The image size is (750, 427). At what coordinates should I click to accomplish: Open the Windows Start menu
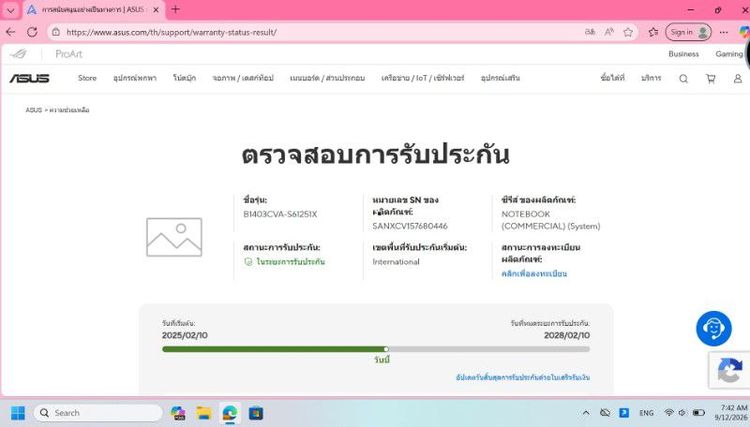(18, 413)
